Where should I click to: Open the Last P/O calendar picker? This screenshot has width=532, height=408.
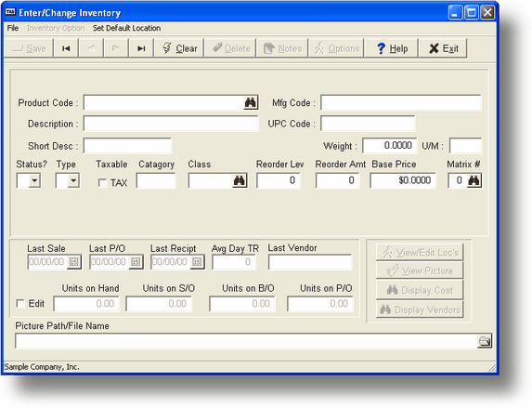click(x=136, y=262)
